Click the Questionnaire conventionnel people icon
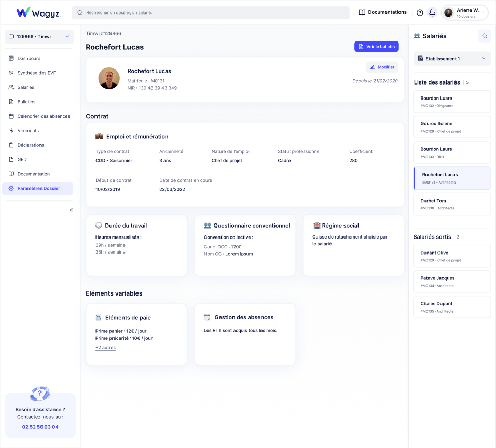This screenshot has width=496, height=448. click(x=208, y=226)
